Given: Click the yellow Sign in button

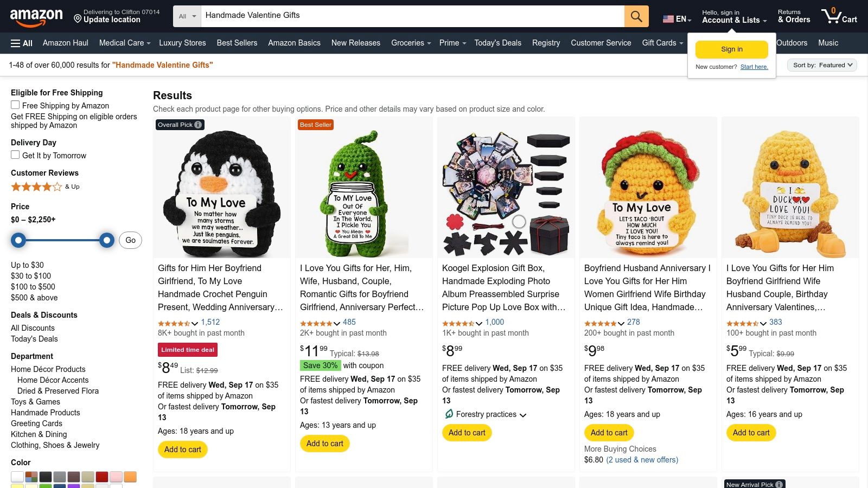Looking at the screenshot, I should click(x=731, y=49).
